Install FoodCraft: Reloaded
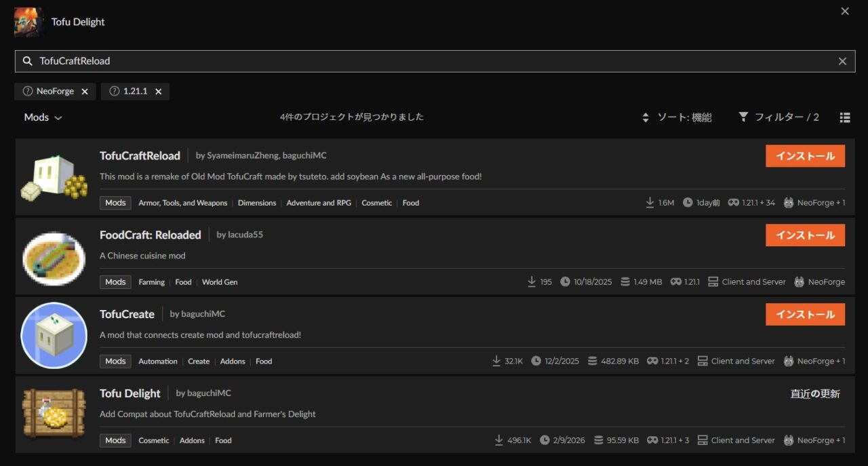This screenshot has width=868, height=466. point(805,235)
